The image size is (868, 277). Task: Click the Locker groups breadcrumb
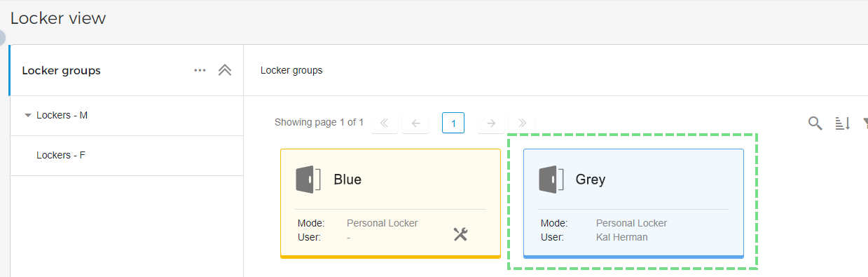(x=291, y=70)
